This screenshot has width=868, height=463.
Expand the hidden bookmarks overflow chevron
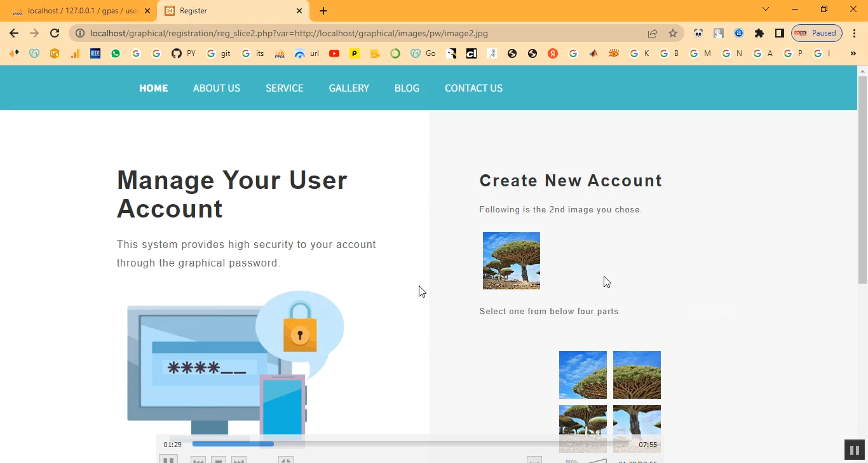pyautogui.click(x=853, y=53)
